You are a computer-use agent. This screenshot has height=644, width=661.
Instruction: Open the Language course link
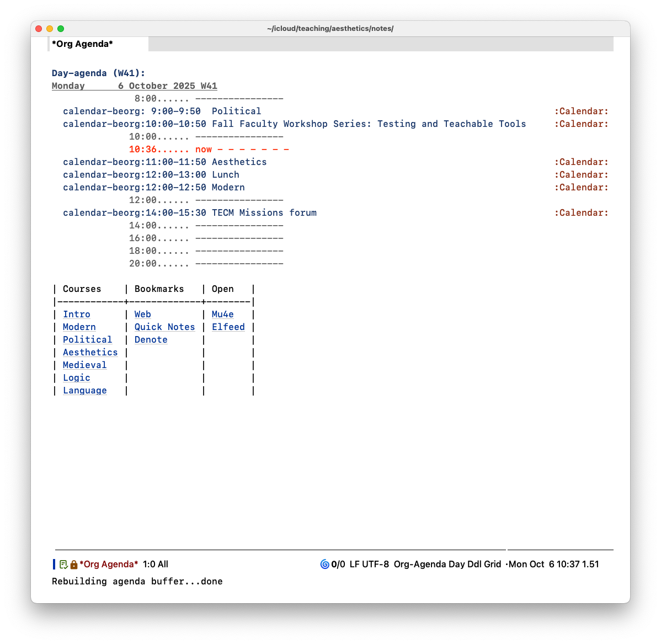click(x=84, y=391)
